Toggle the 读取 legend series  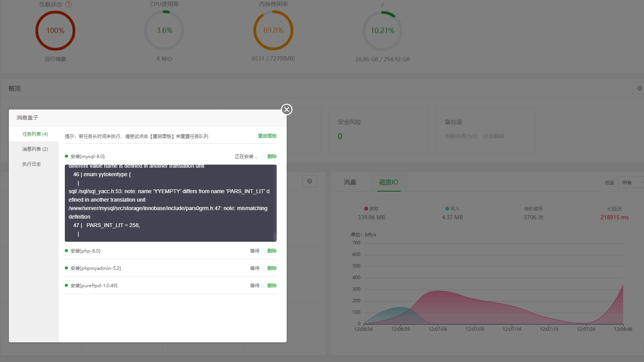(x=372, y=209)
